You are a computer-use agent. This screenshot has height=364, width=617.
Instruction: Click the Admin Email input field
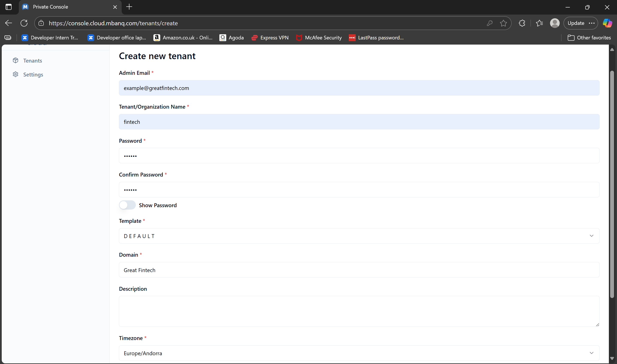click(359, 88)
